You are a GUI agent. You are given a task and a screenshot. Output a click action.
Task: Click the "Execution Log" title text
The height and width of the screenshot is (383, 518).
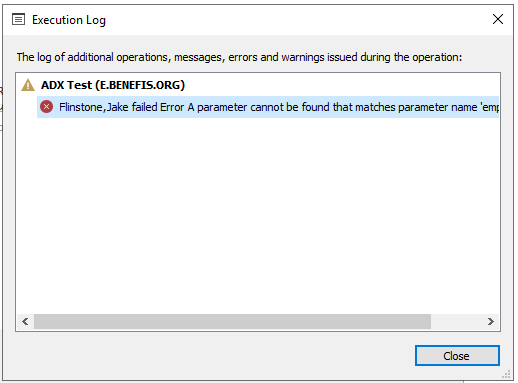pyautogui.click(x=69, y=20)
